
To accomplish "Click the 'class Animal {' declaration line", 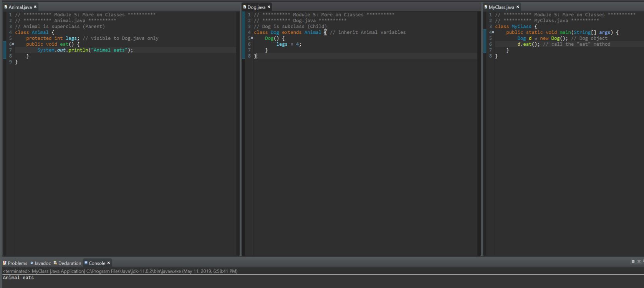I will click(x=35, y=32).
